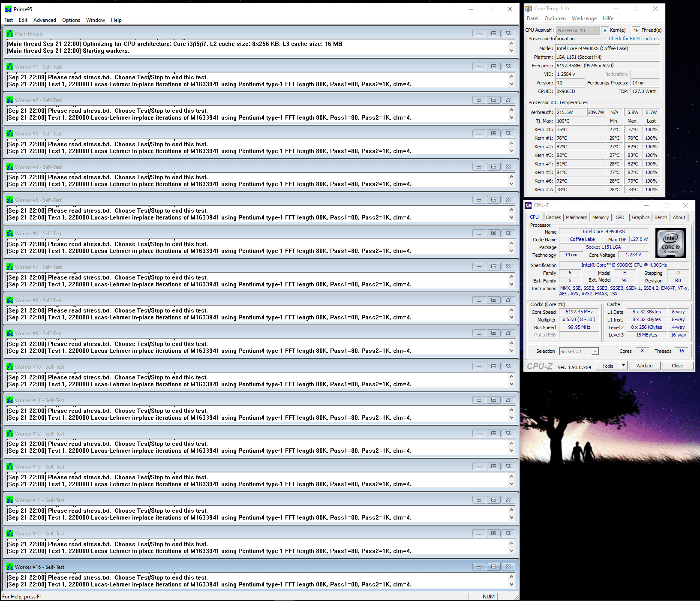Image resolution: width=700 pixels, height=601 pixels.
Task: Select the CPU tab in CPU-Z
Action: (535, 217)
